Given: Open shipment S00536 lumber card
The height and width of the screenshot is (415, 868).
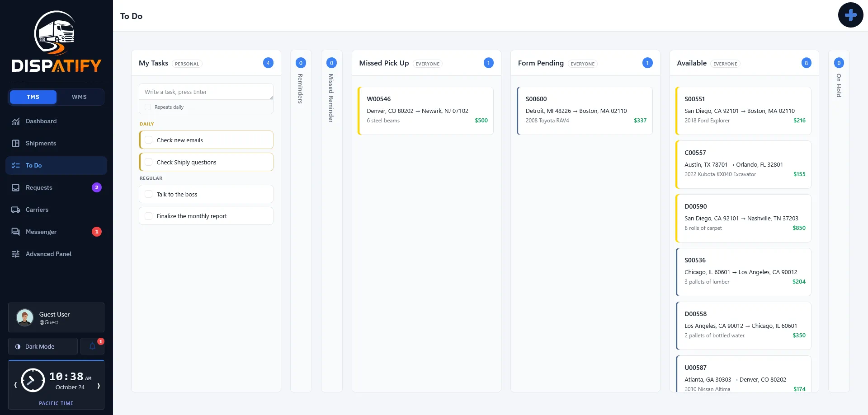Looking at the screenshot, I should click(x=743, y=272).
